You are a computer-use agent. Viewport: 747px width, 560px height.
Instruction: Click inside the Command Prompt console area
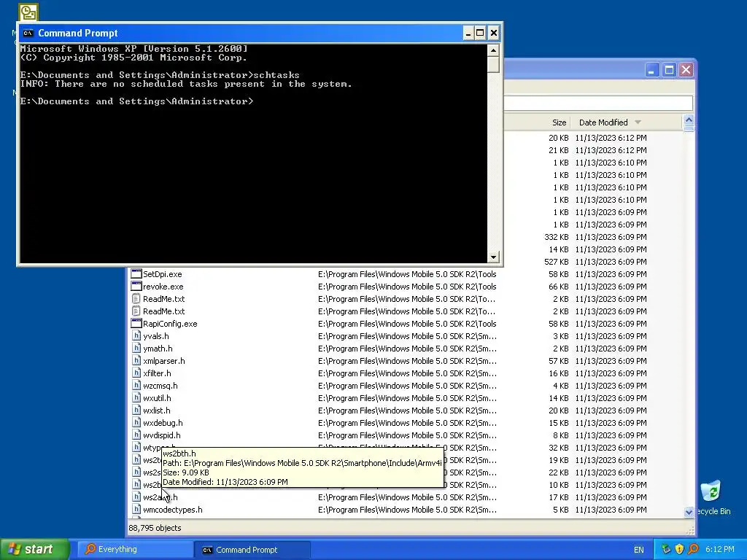(x=253, y=153)
